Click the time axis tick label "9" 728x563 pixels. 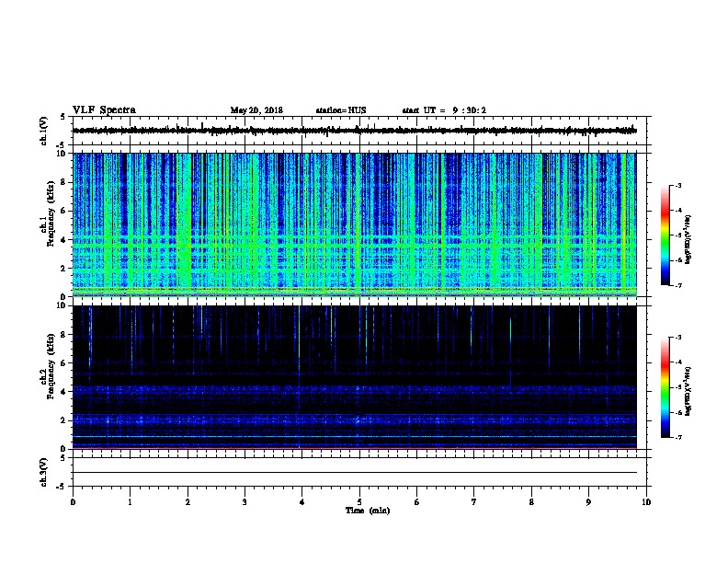coord(588,501)
